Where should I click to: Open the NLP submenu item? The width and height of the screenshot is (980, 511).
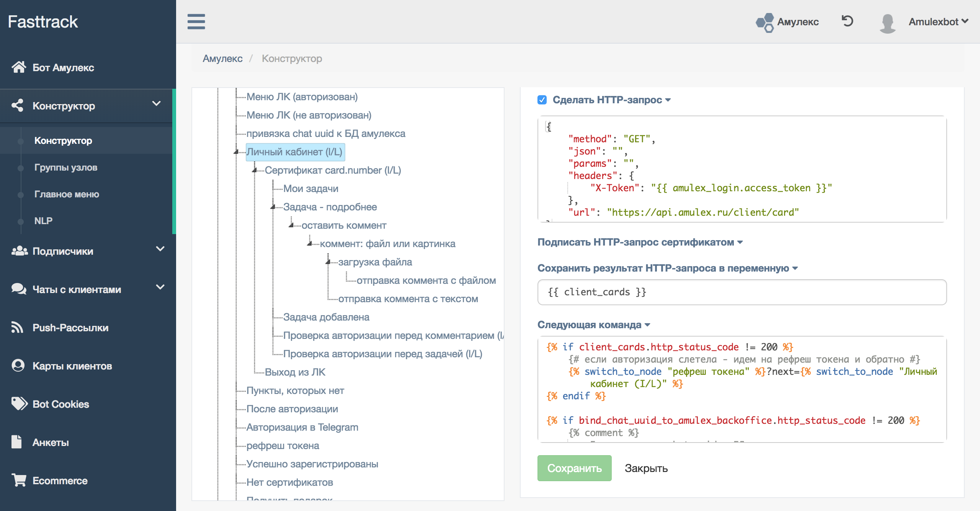coord(43,221)
